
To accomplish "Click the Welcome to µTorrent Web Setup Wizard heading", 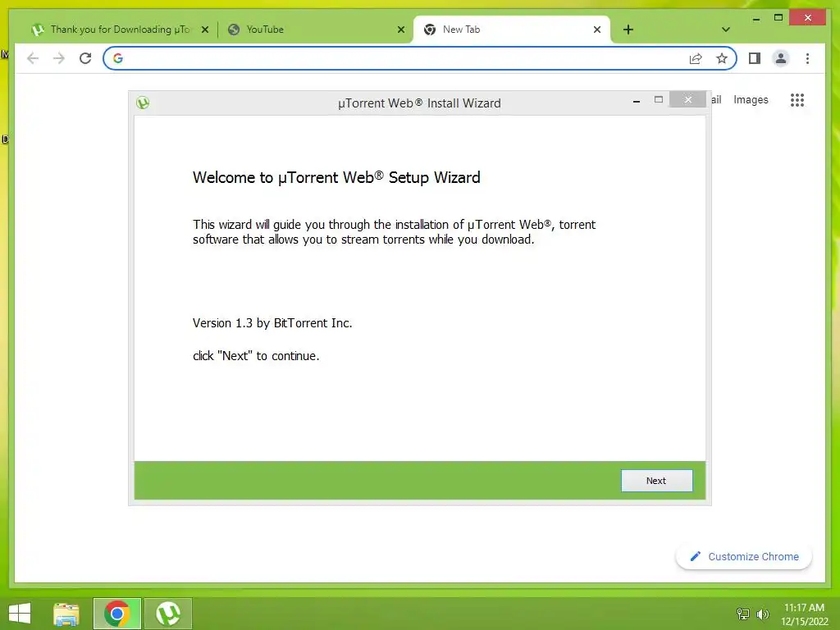I will [336, 177].
